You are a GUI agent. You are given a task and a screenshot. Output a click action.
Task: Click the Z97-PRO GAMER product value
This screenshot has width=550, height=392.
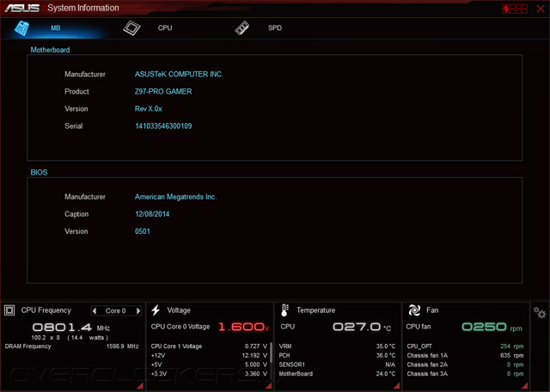163,92
